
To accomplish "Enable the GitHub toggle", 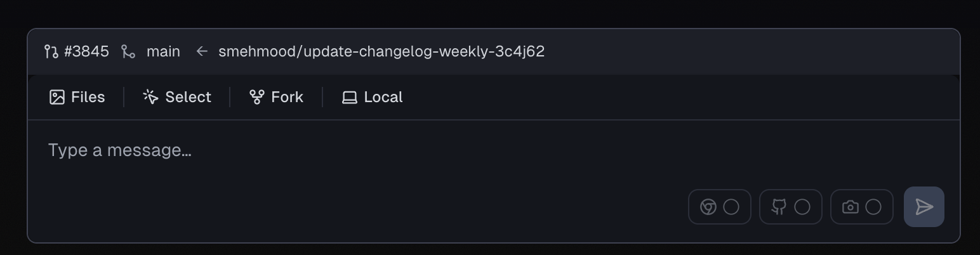I will [802, 207].
